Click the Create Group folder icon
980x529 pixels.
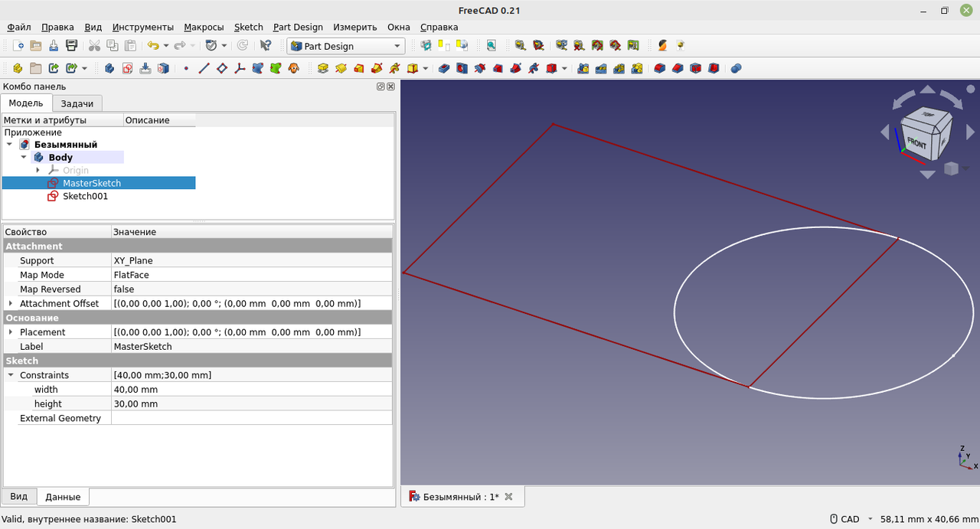click(35, 68)
